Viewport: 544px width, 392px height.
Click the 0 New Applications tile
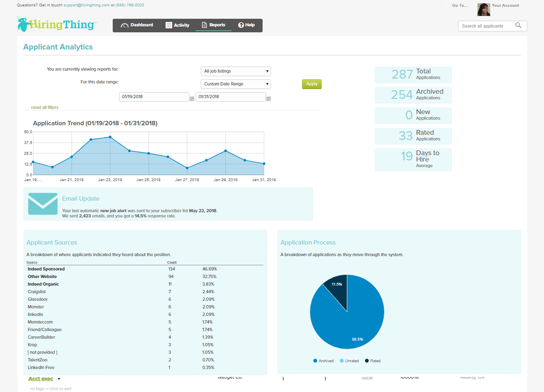pyautogui.click(x=413, y=115)
